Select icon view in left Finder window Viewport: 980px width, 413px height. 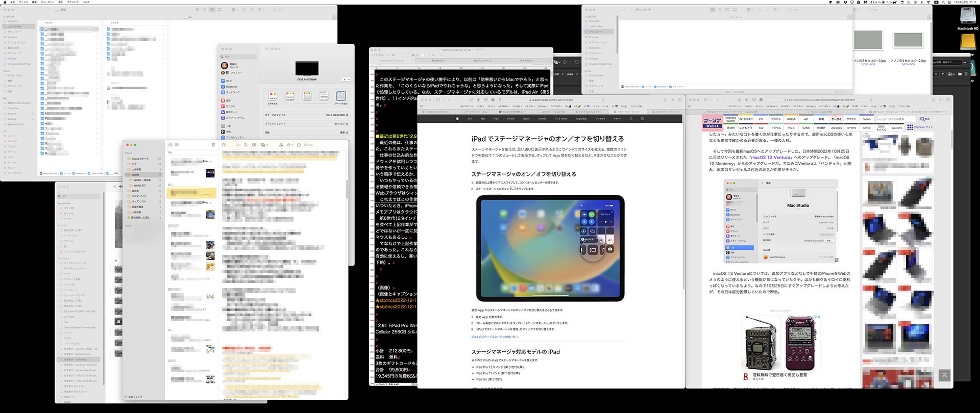pyautogui.click(x=198, y=10)
